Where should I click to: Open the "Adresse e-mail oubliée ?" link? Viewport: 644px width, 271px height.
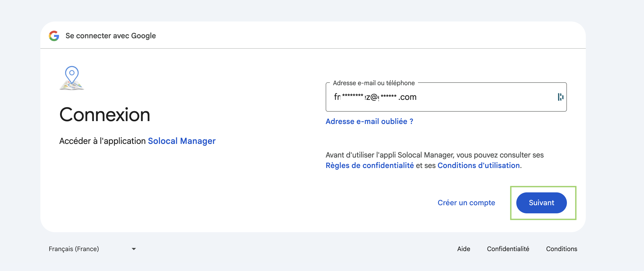[x=369, y=121]
